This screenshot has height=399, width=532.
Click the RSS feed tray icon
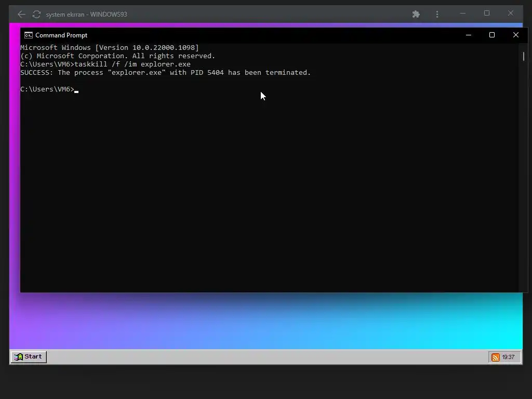pos(495,357)
